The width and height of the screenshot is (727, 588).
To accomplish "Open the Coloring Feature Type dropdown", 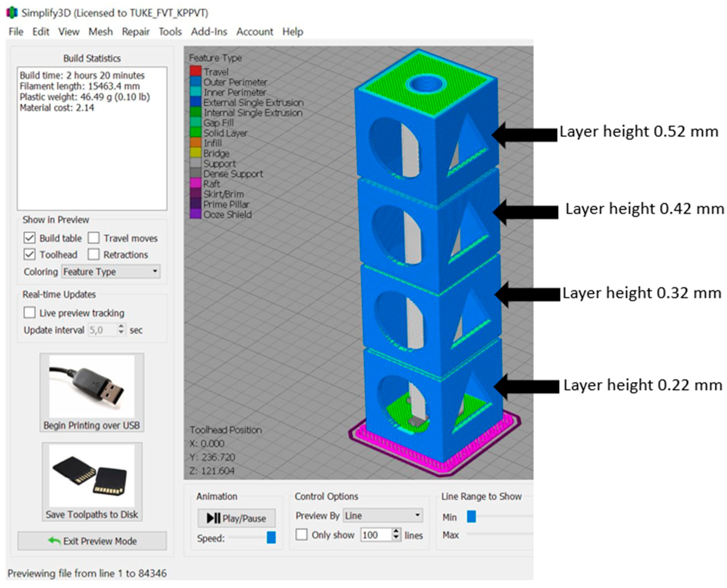I will click(x=111, y=272).
